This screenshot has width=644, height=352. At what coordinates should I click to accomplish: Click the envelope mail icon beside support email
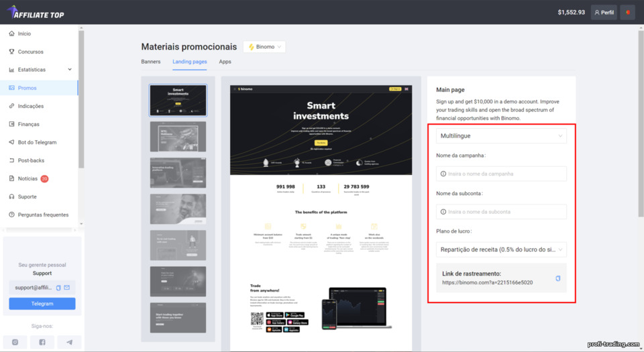[x=67, y=288]
